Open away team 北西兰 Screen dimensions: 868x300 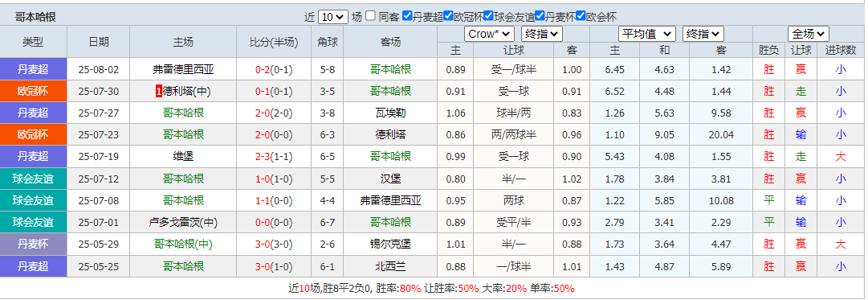(x=390, y=266)
